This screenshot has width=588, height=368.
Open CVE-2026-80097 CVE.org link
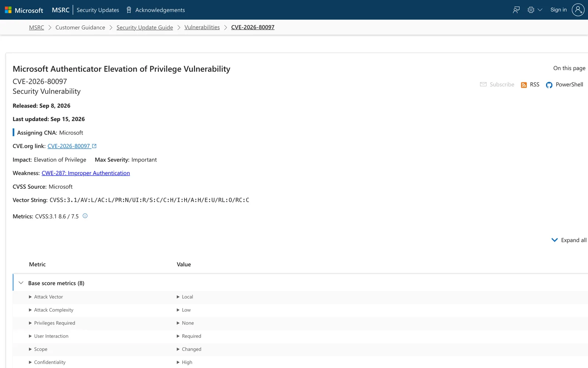(x=69, y=146)
